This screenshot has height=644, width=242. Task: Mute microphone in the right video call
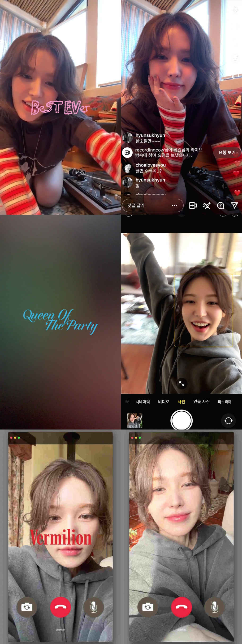214,607
